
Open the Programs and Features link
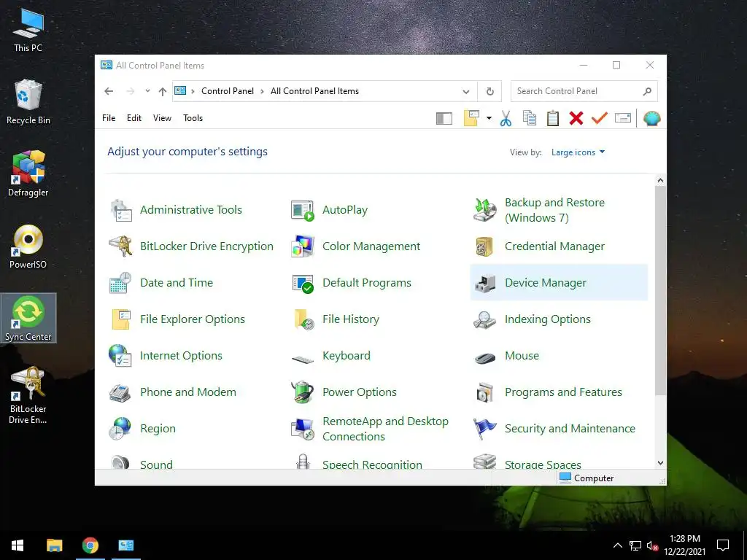(x=563, y=392)
